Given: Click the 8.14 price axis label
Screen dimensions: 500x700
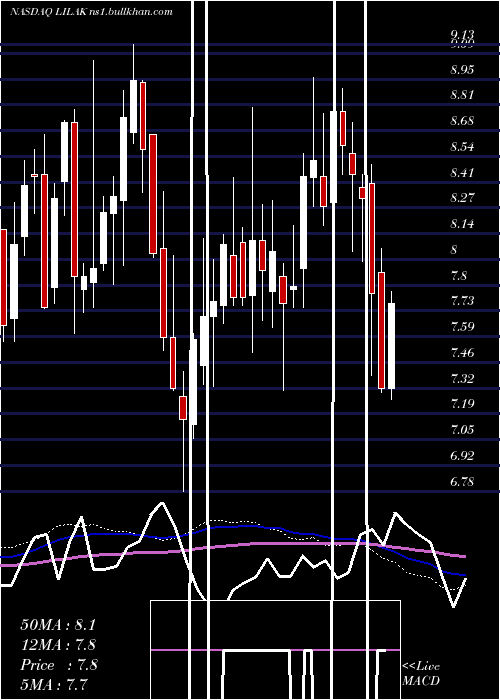Looking at the screenshot, I should [462, 224].
